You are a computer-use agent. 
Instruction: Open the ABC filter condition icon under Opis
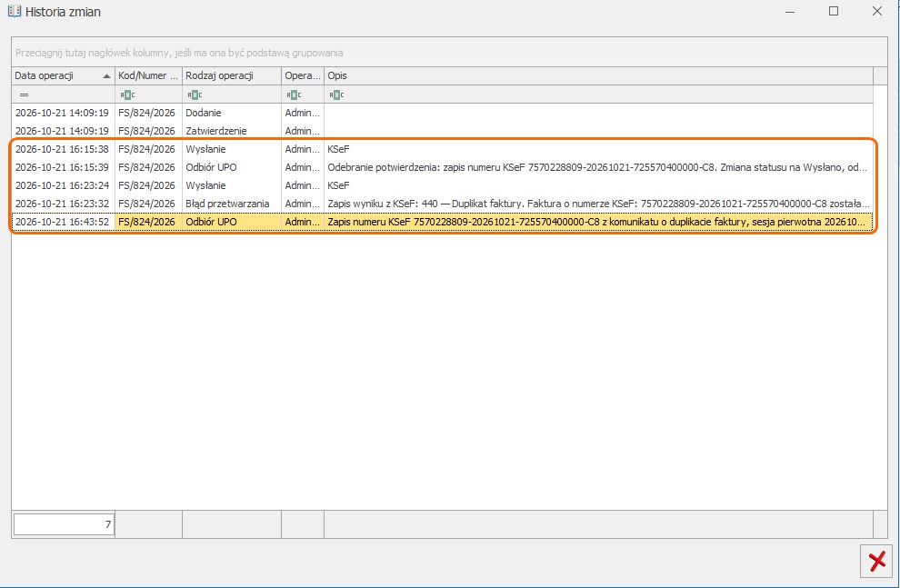pyautogui.click(x=336, y=95)
